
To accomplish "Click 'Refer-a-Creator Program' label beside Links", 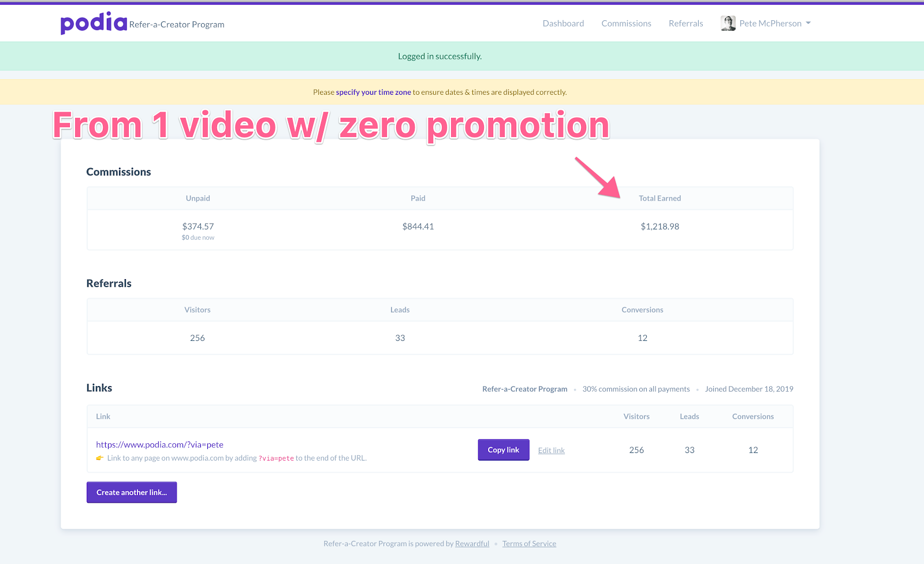I will point(525,389).
